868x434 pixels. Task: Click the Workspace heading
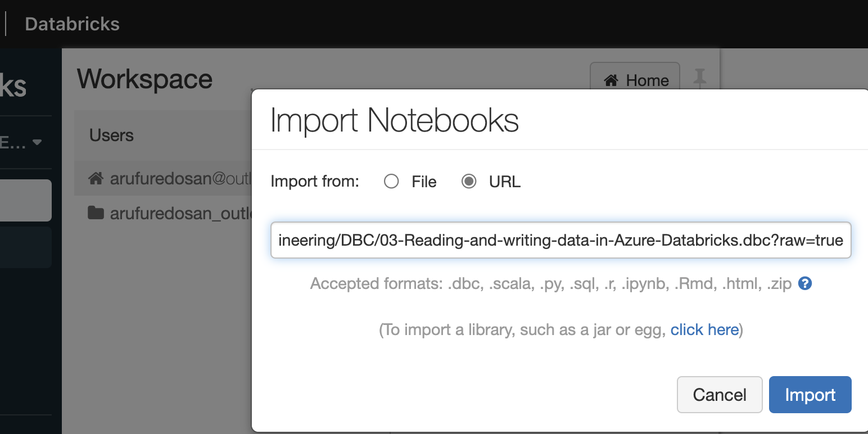pos(145,79)
